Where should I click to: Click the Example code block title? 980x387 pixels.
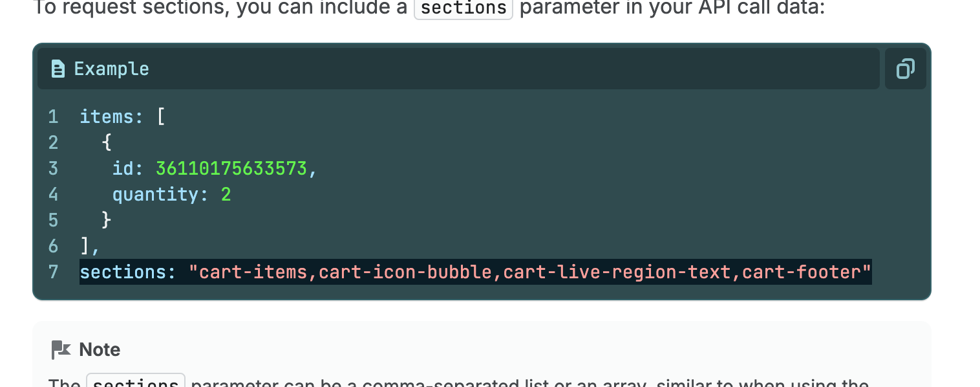(x=111, y=69)
